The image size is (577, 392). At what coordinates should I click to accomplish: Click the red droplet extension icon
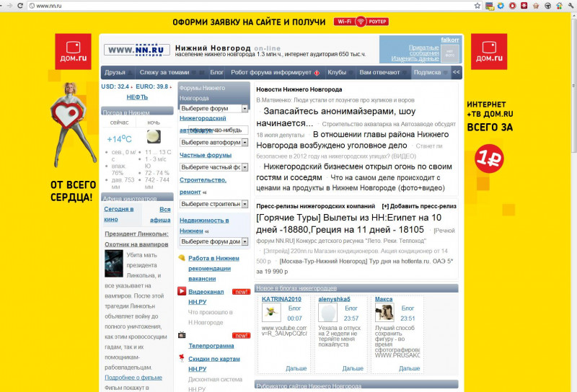[513, 6]
